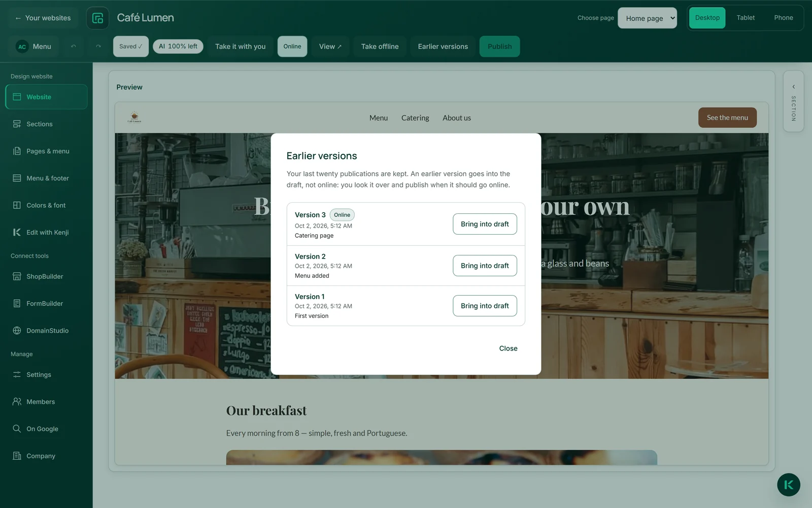This screenshot has width=812, height=508.
Task: Bring Version 1 into draft
Action: click(x=485, y=306)
